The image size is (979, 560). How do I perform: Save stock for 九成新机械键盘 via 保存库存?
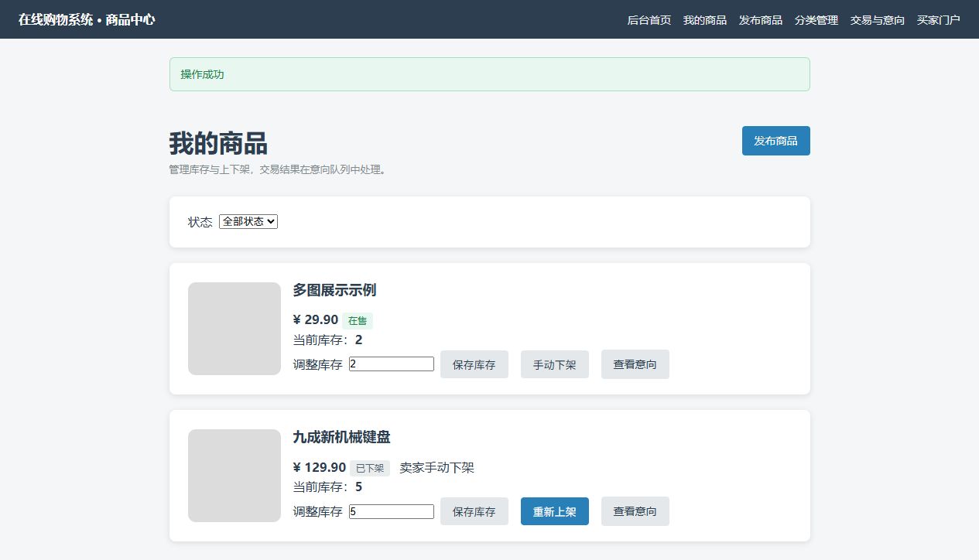coord(474,511)
